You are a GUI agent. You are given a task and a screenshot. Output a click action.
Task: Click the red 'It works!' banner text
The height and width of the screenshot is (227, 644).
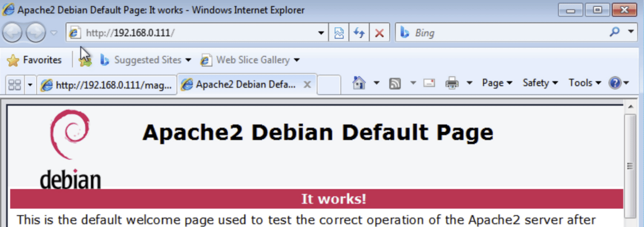click(333, 199)
